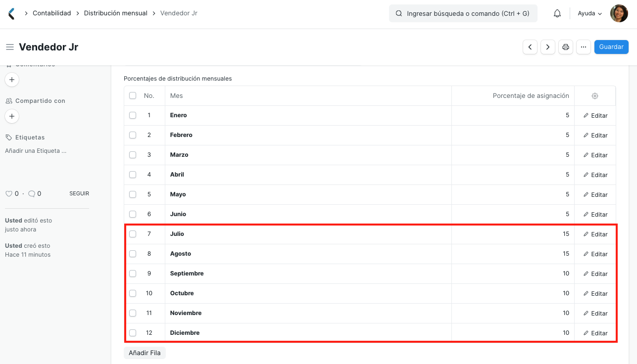Click the Vendedor Jr page title
Screen dimensions: 637x364
49,47
